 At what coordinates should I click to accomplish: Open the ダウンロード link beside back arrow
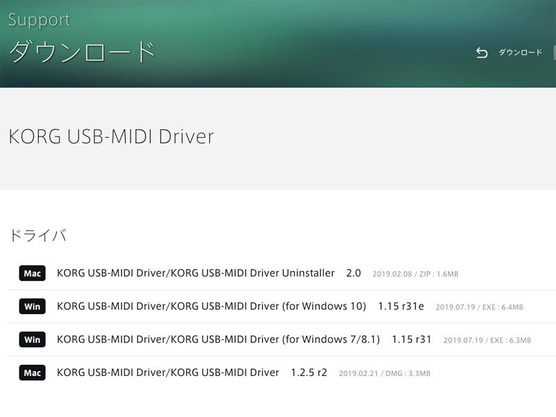pyautogui.click(x=520, y=52)
